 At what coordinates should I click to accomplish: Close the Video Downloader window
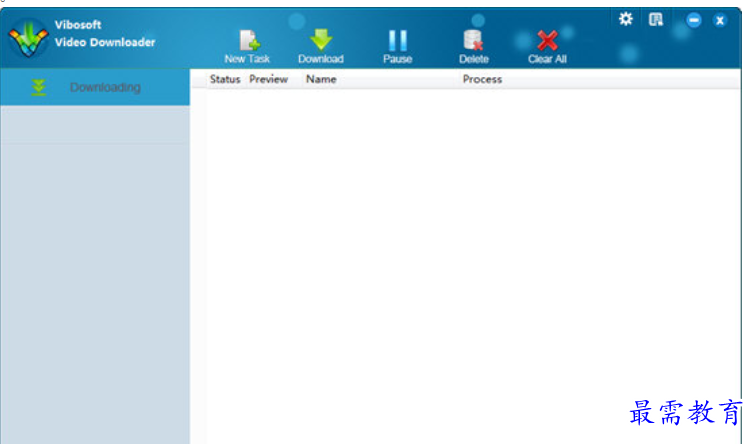click(719, 21)
